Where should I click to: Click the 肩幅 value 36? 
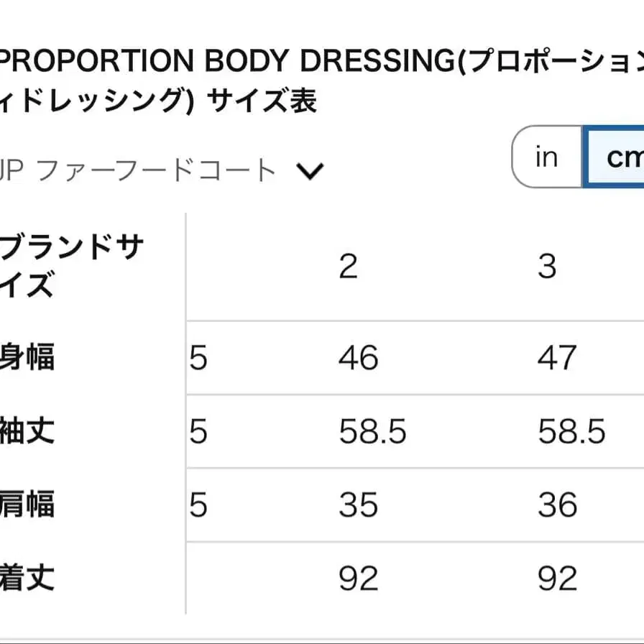[557, 505]
